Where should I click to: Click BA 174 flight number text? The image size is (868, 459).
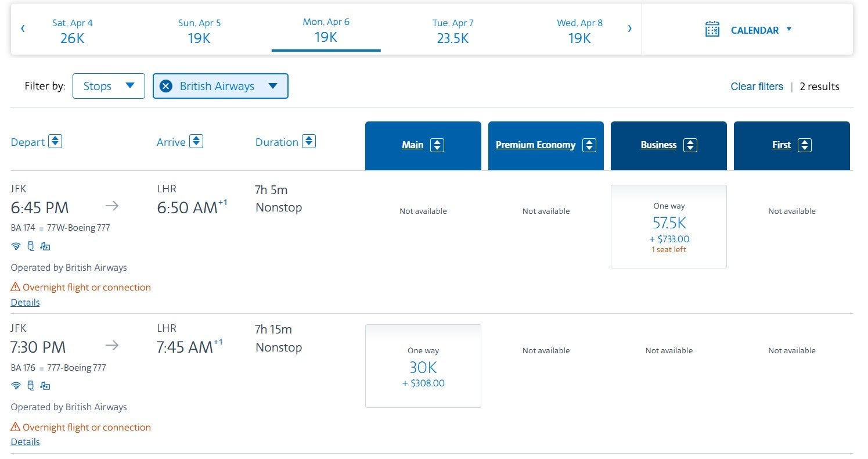pyautogui.click(x=23, y=228)
